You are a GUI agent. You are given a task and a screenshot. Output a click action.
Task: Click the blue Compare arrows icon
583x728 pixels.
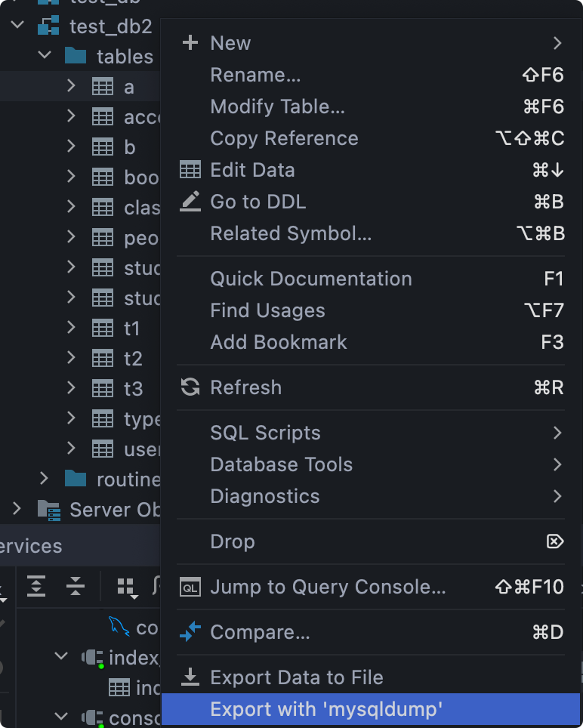(190, 632)
